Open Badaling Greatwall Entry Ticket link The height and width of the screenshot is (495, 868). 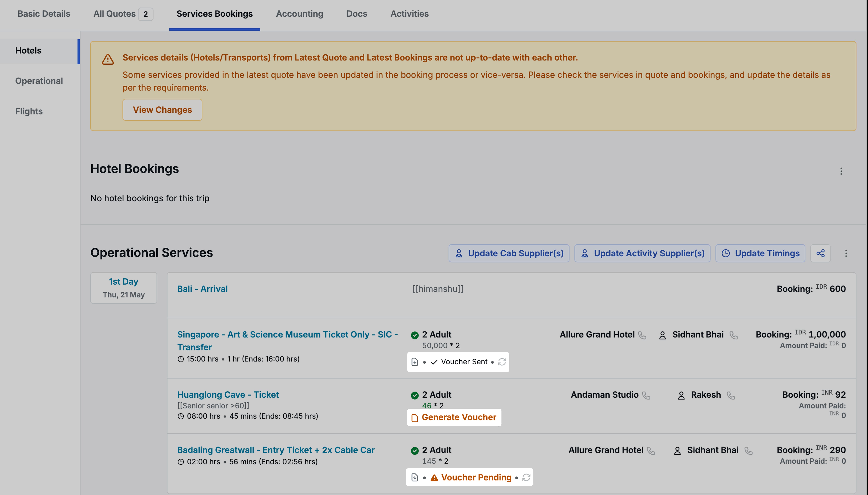pyautogui.click(x=276, y=450)
